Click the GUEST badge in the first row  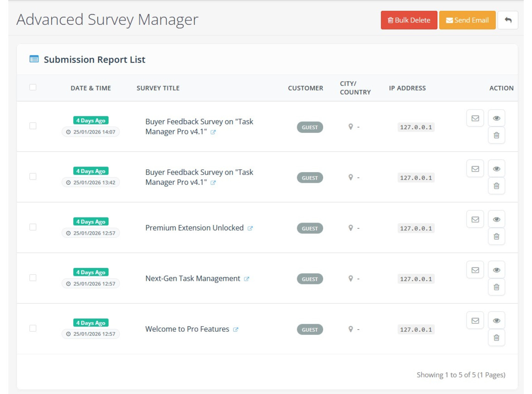(310, 127)
